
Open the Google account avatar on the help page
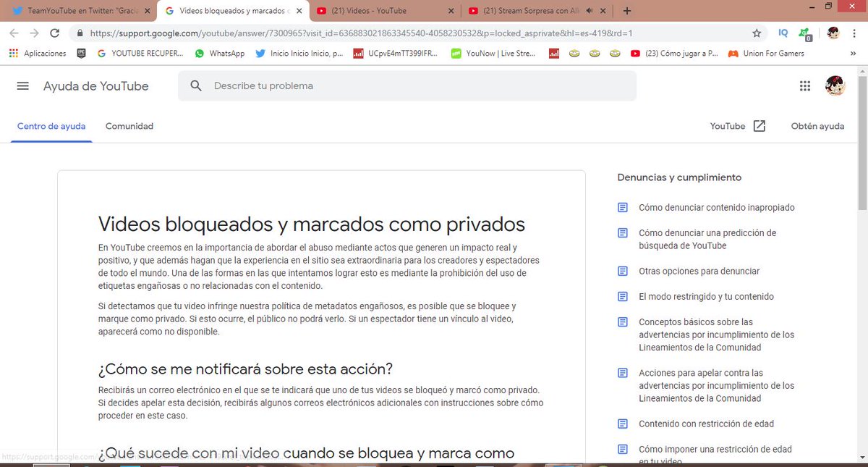[x=835, y=86]
